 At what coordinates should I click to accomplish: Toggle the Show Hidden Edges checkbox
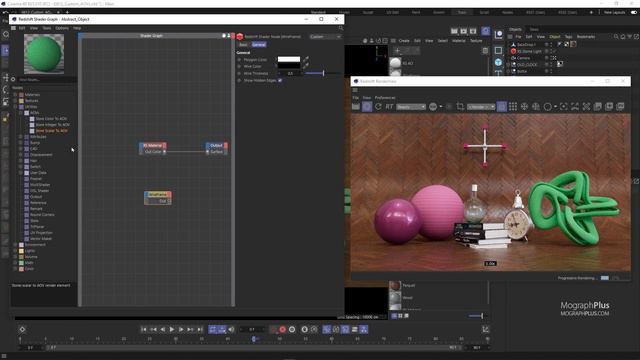tap(280, 80)
